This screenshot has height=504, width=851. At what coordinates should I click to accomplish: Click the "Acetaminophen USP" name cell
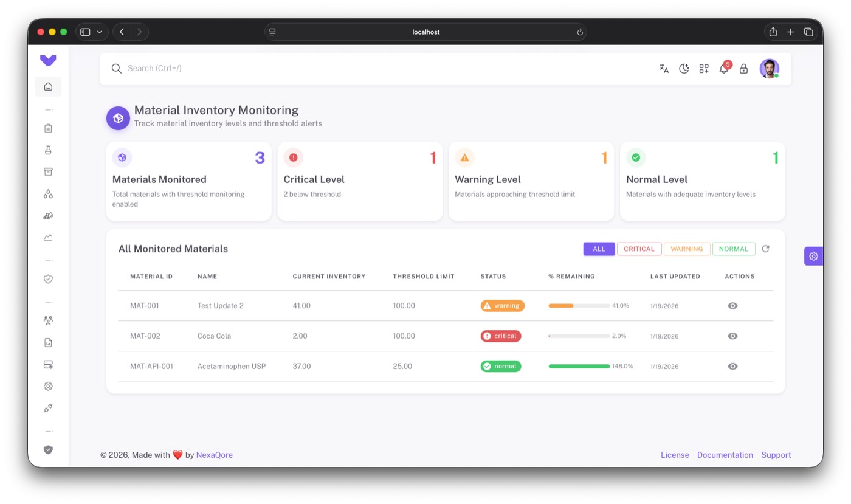pos(232,367)
